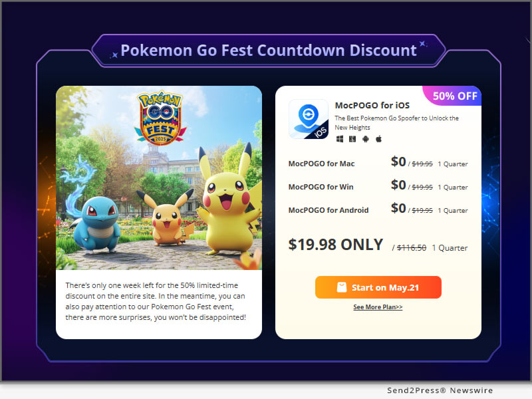Click the struck-through $116.50 original price

point(412,248)
